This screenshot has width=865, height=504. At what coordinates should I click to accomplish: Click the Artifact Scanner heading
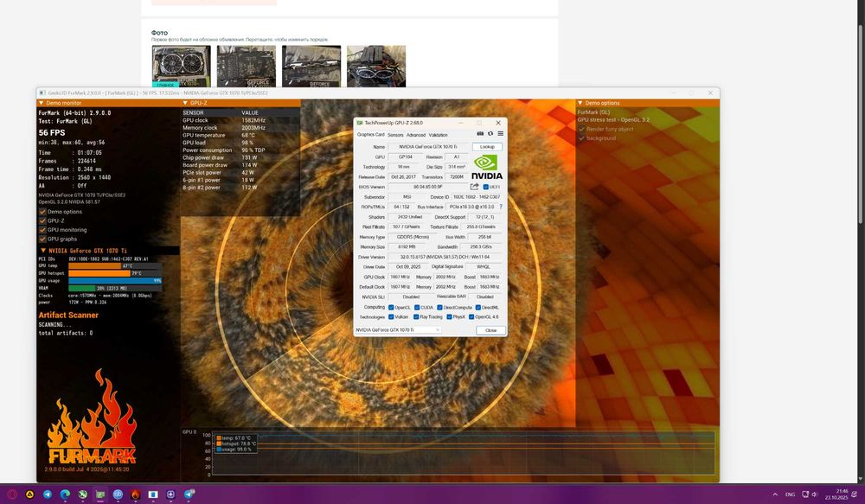point(68,315)
